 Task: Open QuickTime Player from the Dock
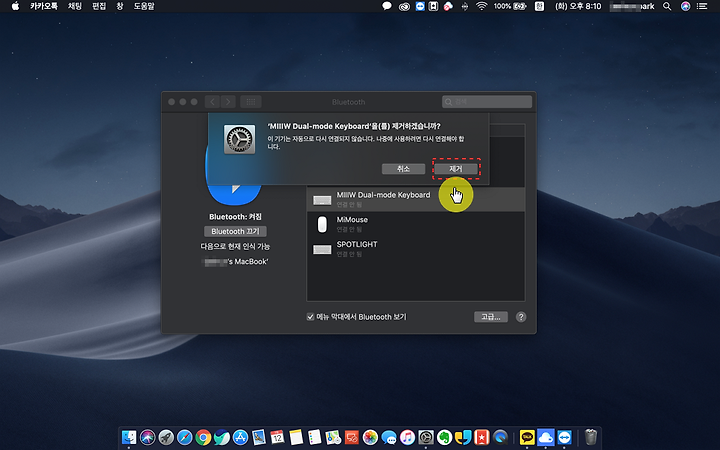(500, 437)
